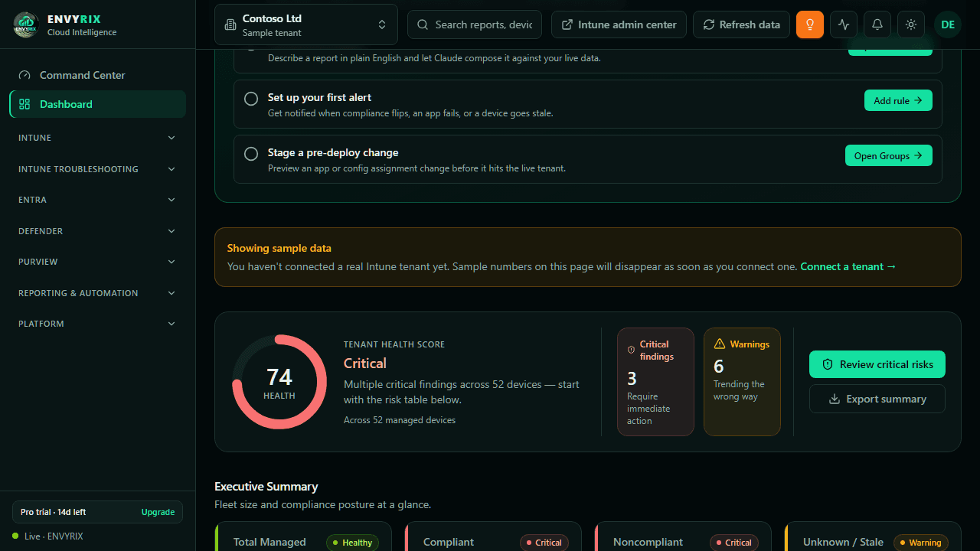
Task: Toggle the sun theme icon
Action: [x=911, y=24]
